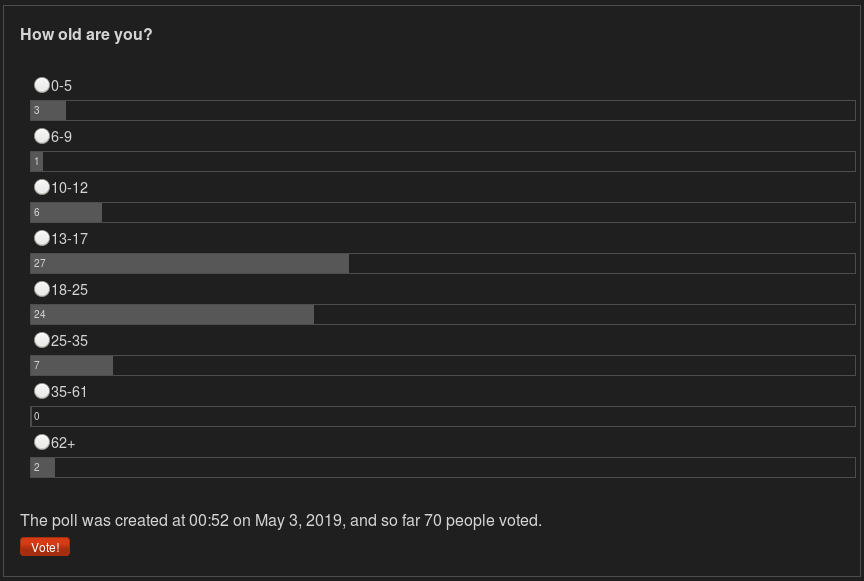864x581 pixels.
Task: Click the 6-9 results bar showing 1
Action: (x=442, y=162)
